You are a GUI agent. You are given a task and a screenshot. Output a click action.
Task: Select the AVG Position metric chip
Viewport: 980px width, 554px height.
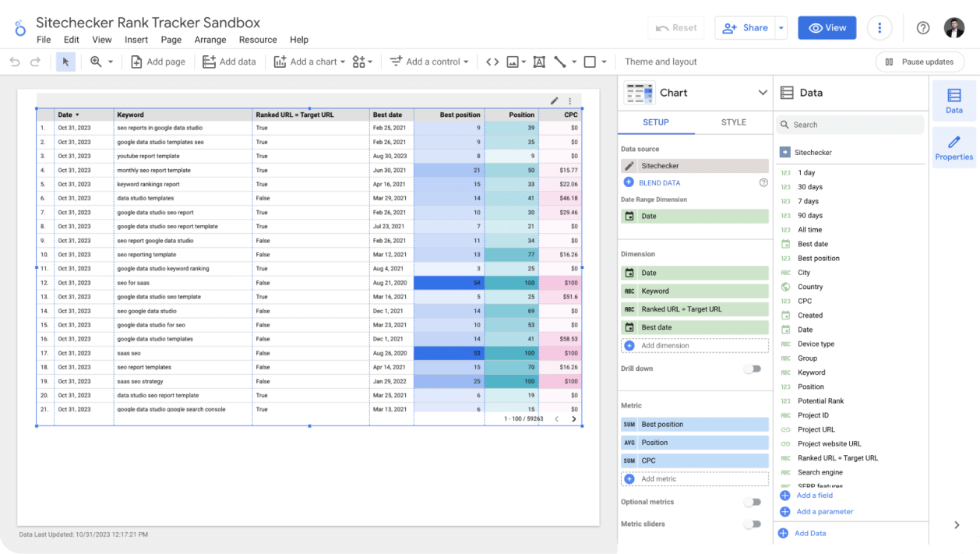(x=695, y=443)
